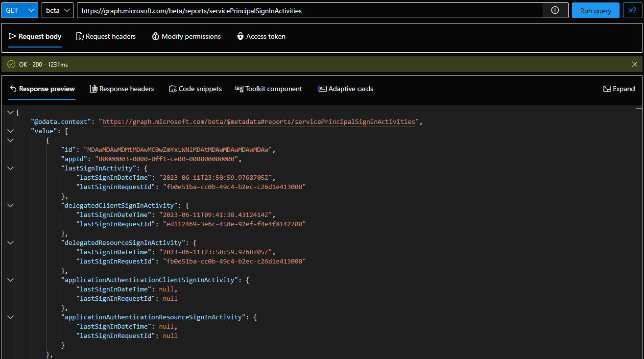Click the info icon in URL bar
644x359 pixels.
click(555, 10)
